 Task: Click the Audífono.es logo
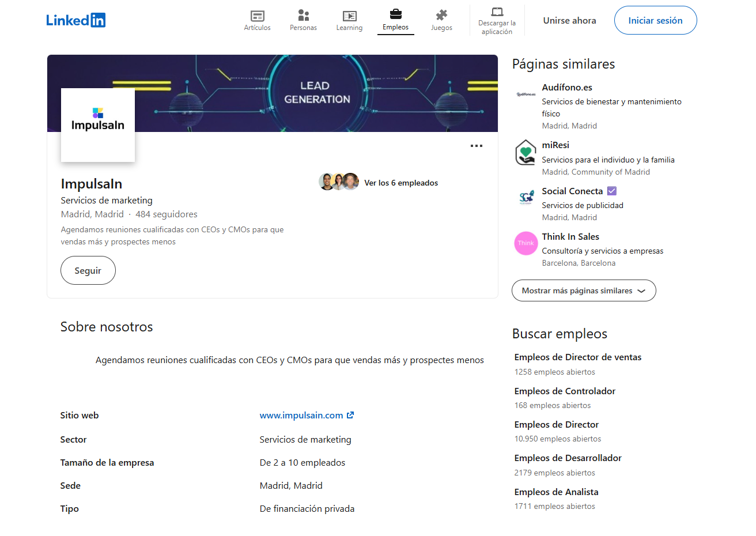click(526, 94)
